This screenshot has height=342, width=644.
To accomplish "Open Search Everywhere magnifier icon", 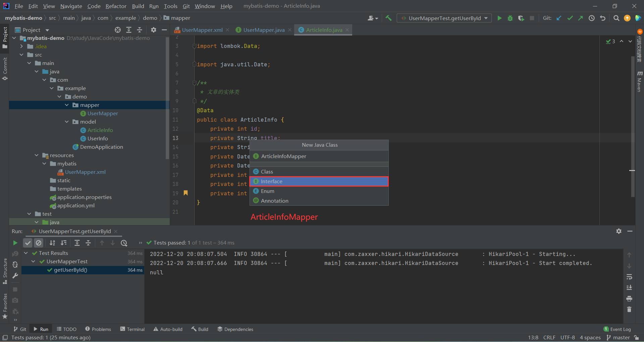I will click(616, 18).
